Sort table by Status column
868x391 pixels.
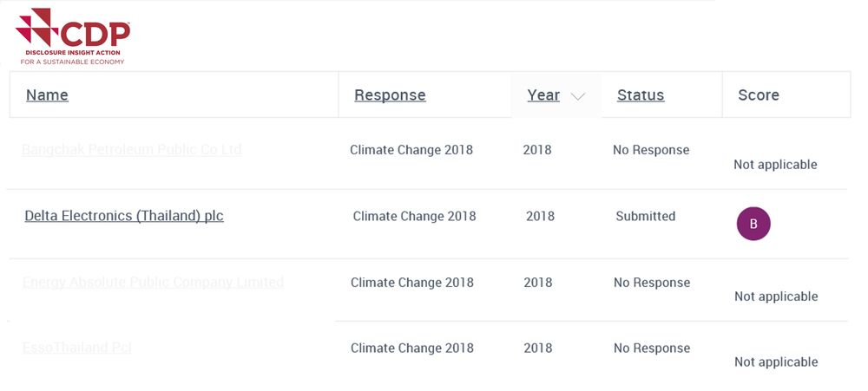pos(641,95)
